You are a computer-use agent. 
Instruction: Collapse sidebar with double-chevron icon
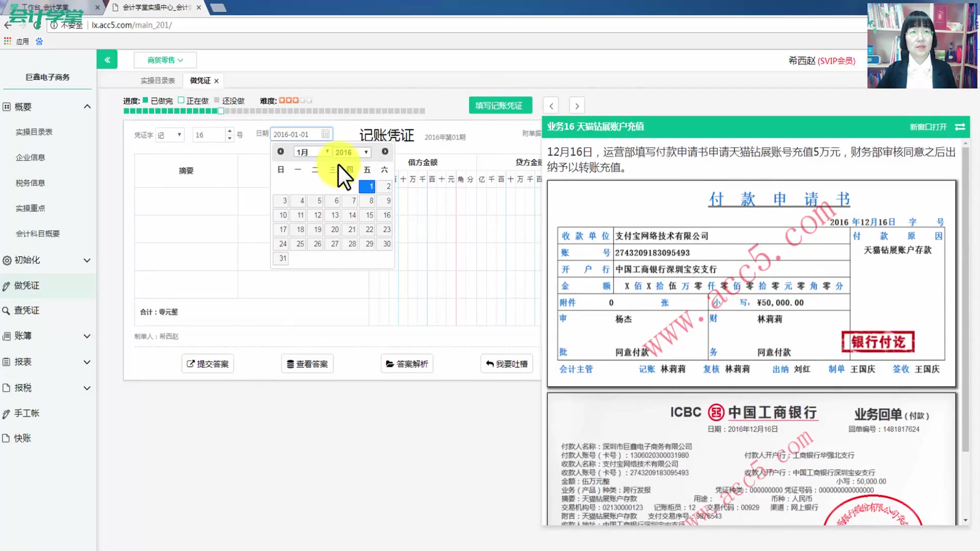[107, 60]
